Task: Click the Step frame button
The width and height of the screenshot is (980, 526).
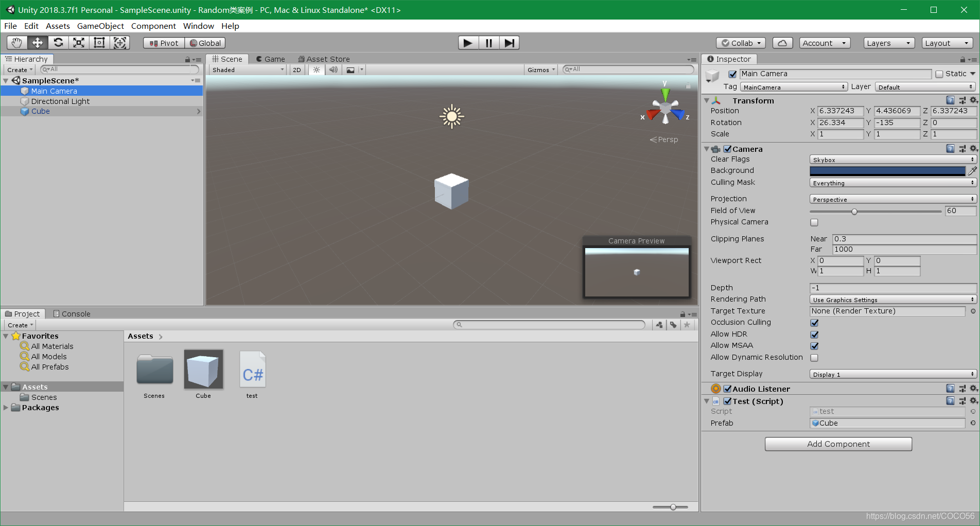Action: pyautogui.click(x=509, y=43)
